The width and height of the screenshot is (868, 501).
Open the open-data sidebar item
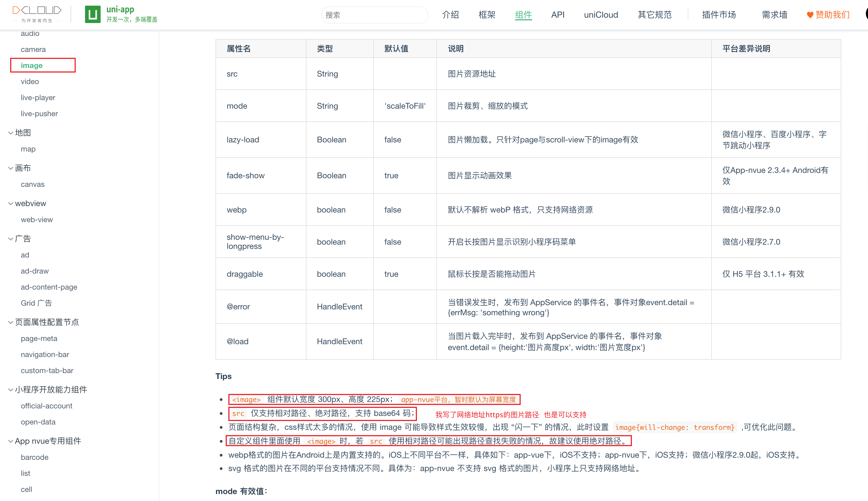(x=38, y=422)
